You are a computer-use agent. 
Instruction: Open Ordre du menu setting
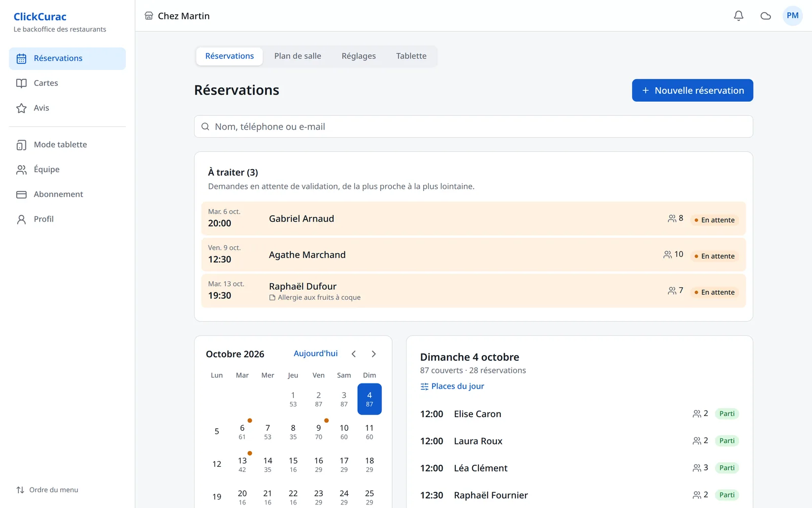point(47,490)
